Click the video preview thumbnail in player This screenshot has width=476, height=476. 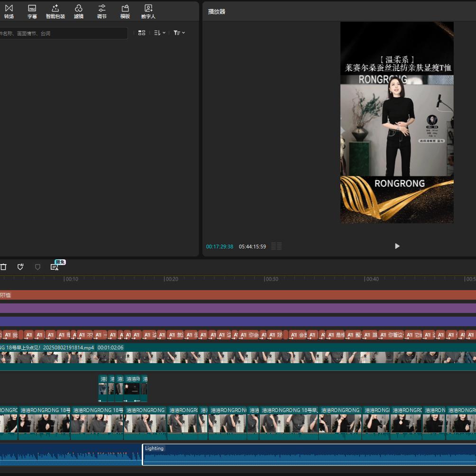click(x=397, y=122)
